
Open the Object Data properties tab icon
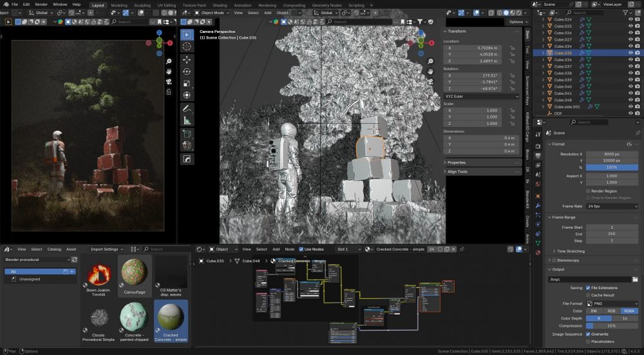(x=538, y=244)
